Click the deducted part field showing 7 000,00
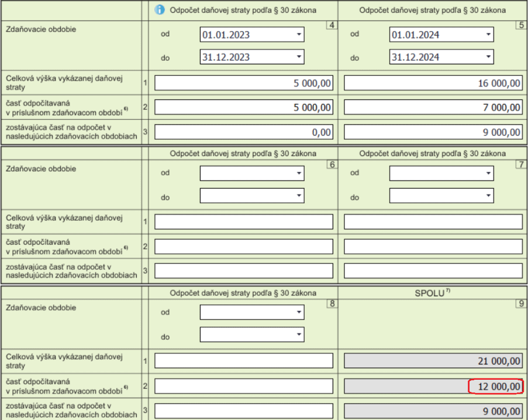The image size is (528, 420). coord(433,107)
